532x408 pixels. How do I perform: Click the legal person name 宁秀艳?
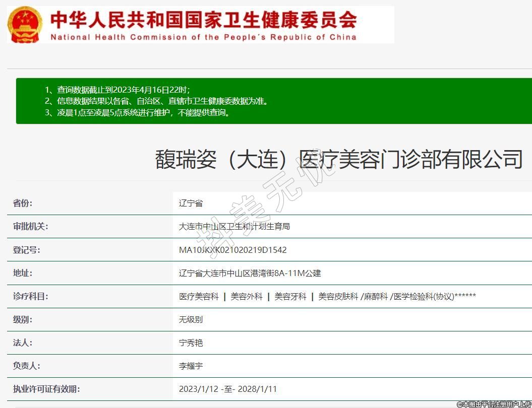[x=191, y=343]
